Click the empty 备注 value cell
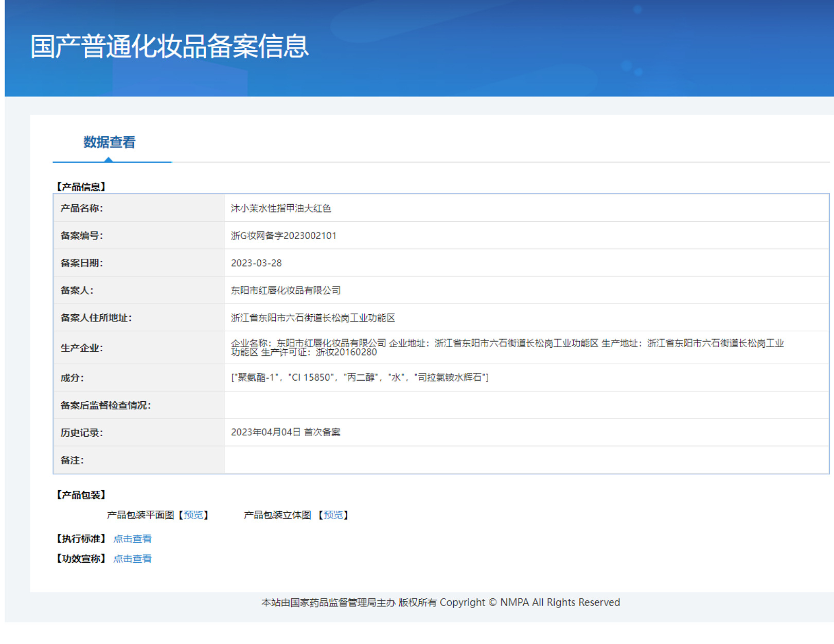 [526, 460]
